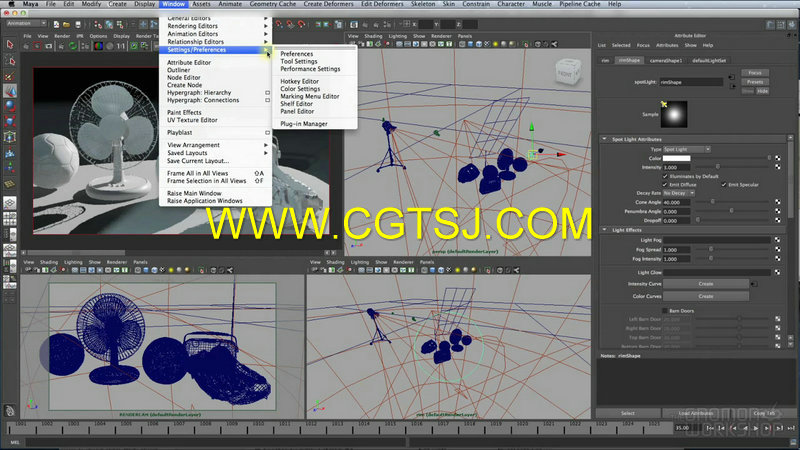Screen dimensions: 800x450
Task: Click input connection icon beside spotLight name
Action: click(732, 78)
